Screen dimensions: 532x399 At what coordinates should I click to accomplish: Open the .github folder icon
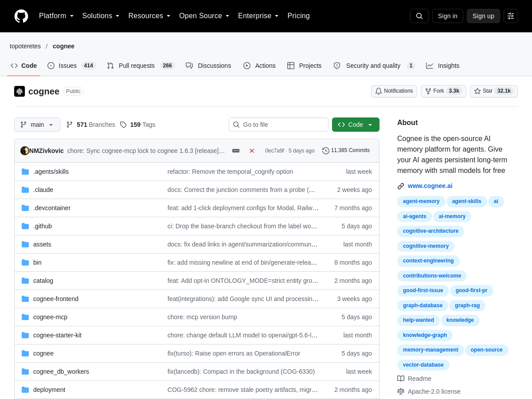click(x=25, y=226)
